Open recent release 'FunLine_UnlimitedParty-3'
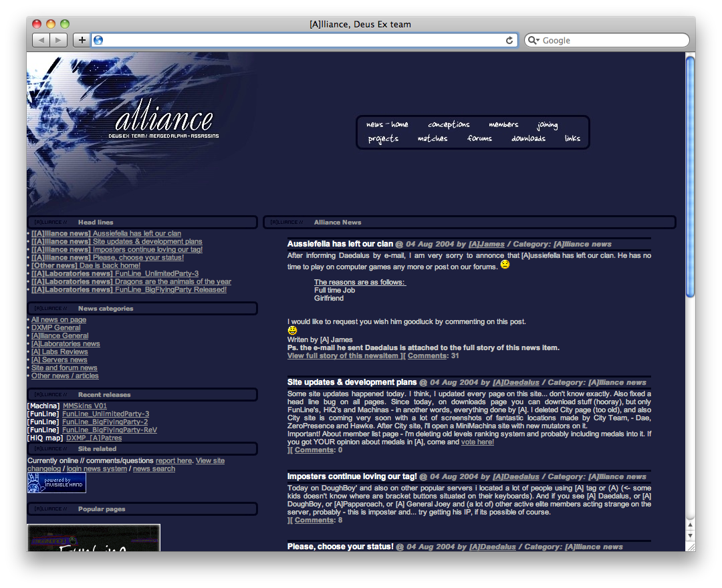 tap(106, 414)
